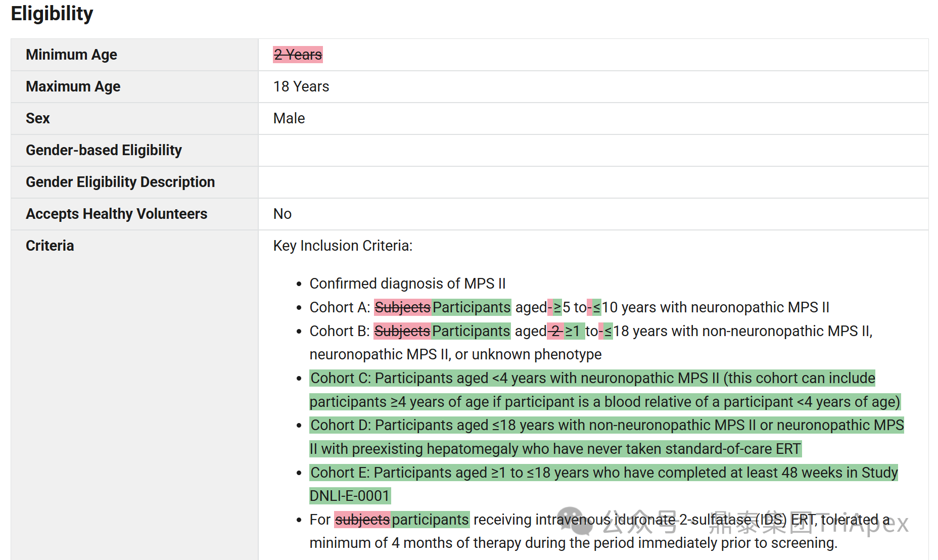Viewport: 938px width, 560px height.
Task: Click the Confirmed diagnosis of MPS II bullet
Action: [407, 284]
